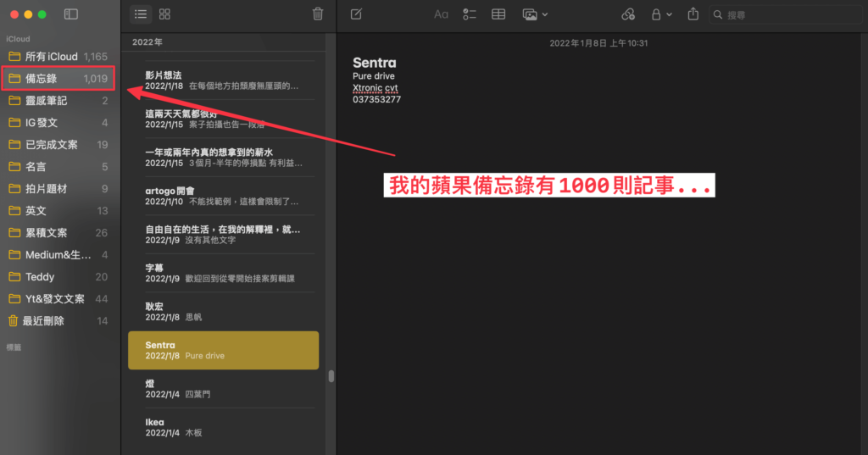Open the 名言 folder
868x455 pixels.
[x=58, y=167]
